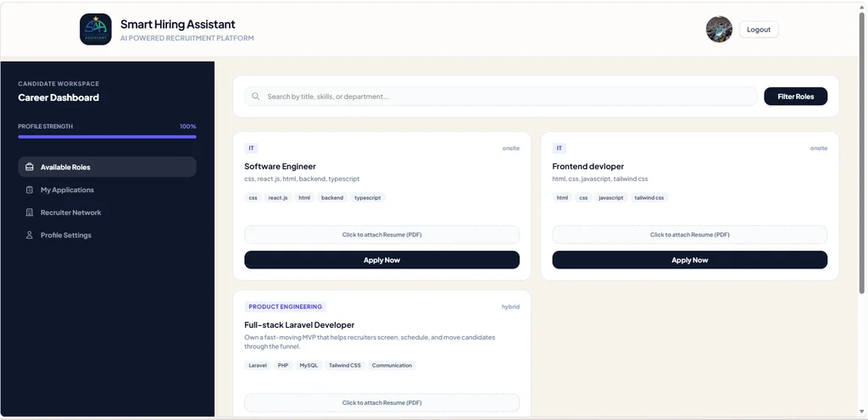Click the backend skill tag
Viewport: 868px width, 420px height.
(332, 197)
